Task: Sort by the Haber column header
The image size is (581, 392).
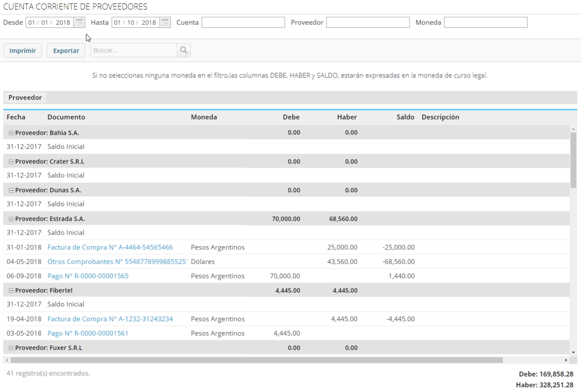Action: (347, 117)
